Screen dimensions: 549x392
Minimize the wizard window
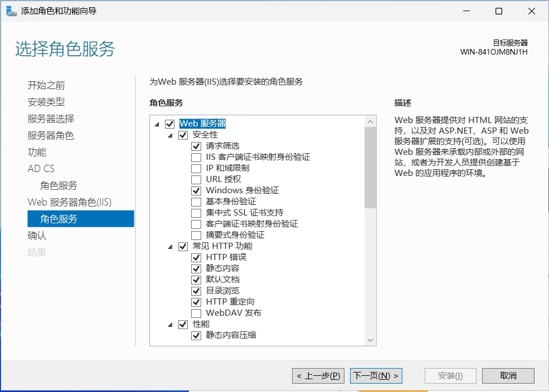coord(467,11)
